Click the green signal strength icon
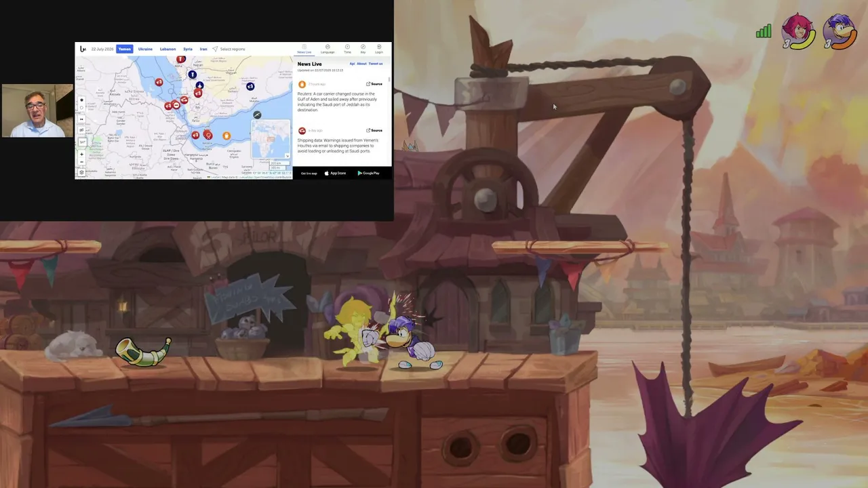 [764, 31]
